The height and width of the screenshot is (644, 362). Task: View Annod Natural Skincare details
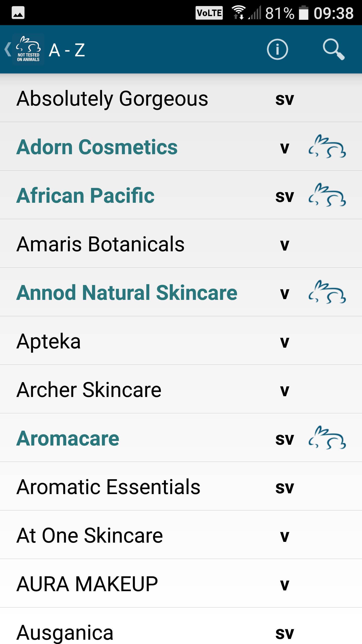click(127, 293)
